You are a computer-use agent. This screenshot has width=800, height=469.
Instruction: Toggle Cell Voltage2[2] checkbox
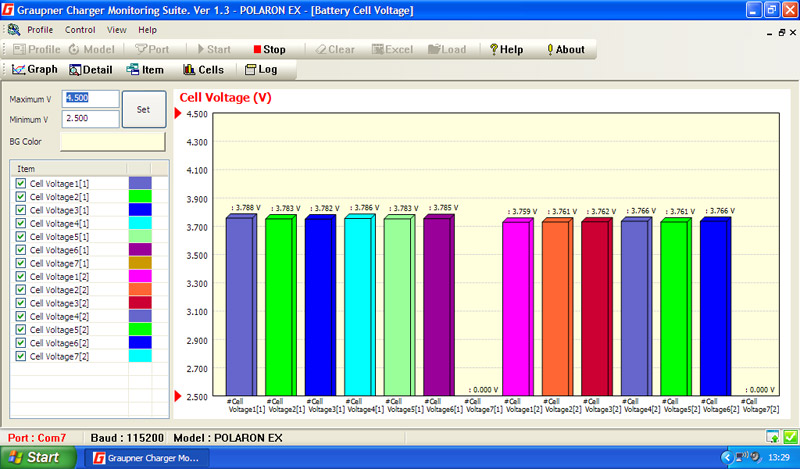tap(20, 289)
